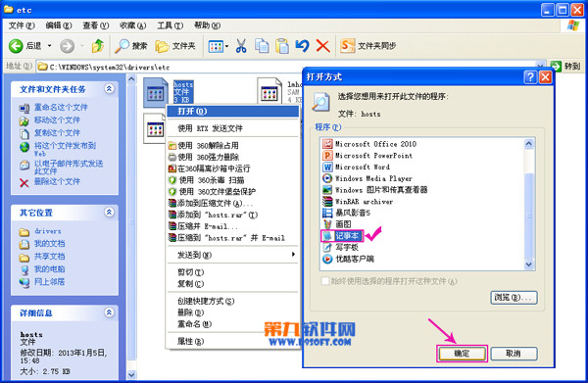The width and height of the screenshot is (588, 383).
Task: Open 共享文档 in other places
Action: [x=50, y=257]
